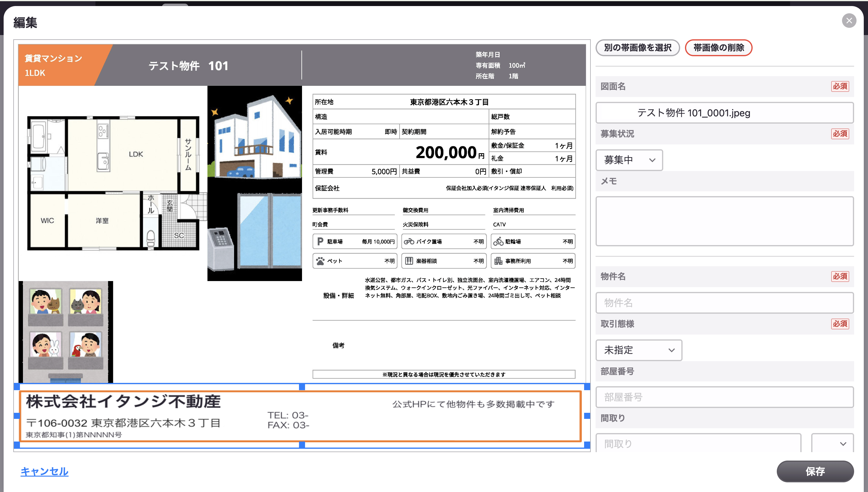
Task: Click the 保存 button
Action: click(815, 471)
